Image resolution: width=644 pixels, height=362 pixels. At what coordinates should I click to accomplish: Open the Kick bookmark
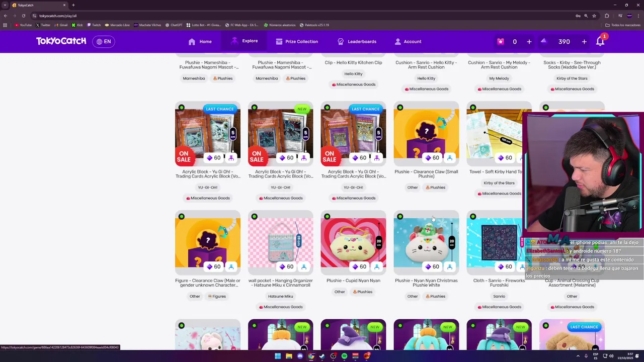[77, 25]
